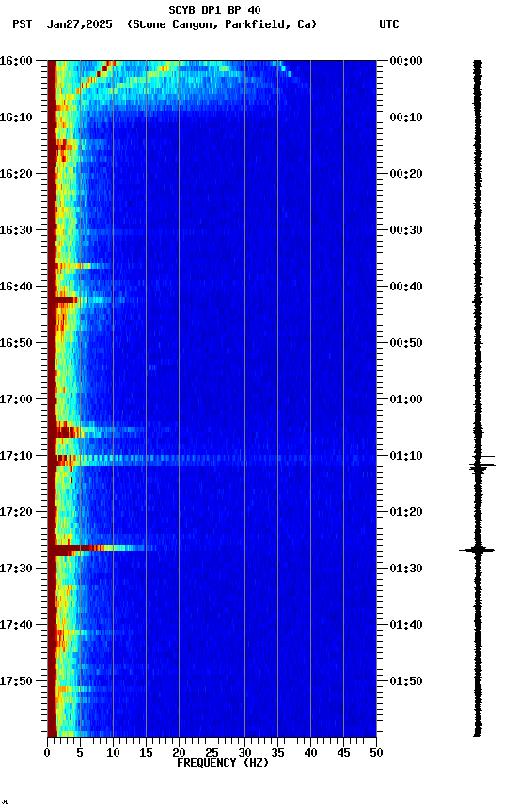519x812 pixels.
Task: Click the 00:20 UTC time label
Action: [x=406, y=174]
